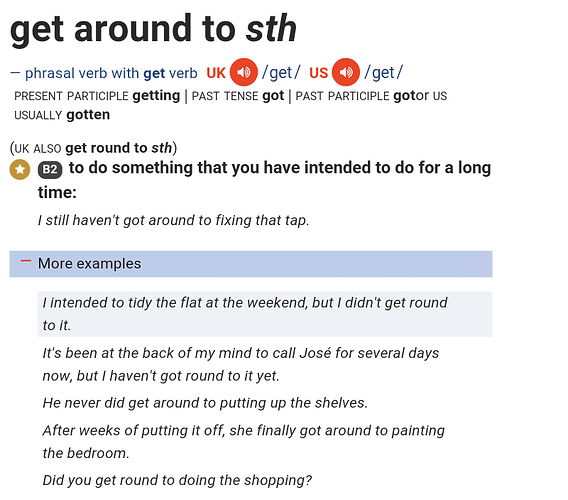
Task: Click the red UK region label
Action: coord(216,73)
